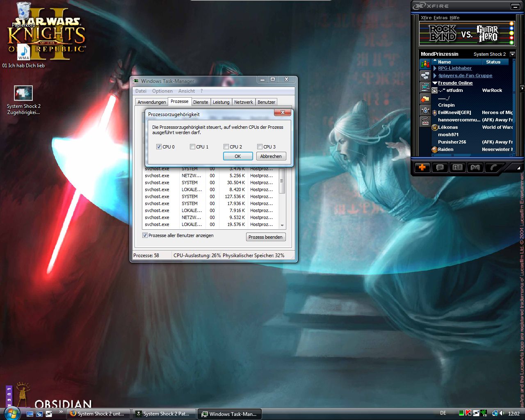Expand the RPG-Liebhaber group
Screen dimensions: 525x420
point(435,68)
